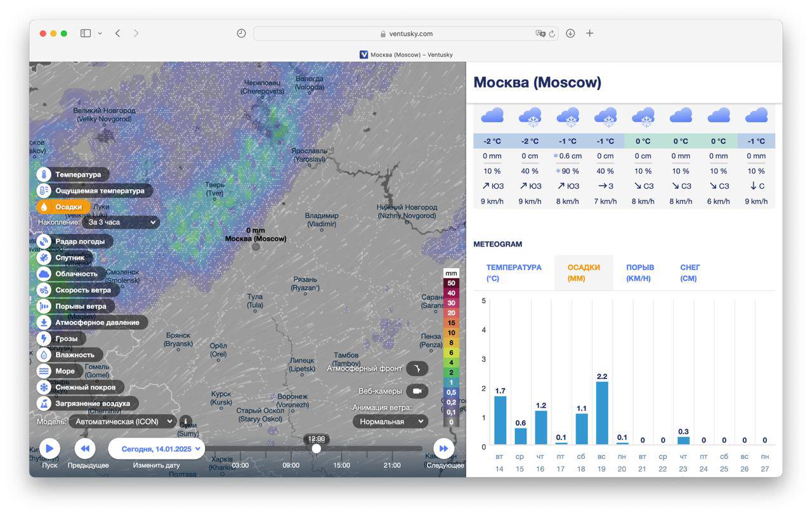Click the 90 % precipitation probability value

568,171
